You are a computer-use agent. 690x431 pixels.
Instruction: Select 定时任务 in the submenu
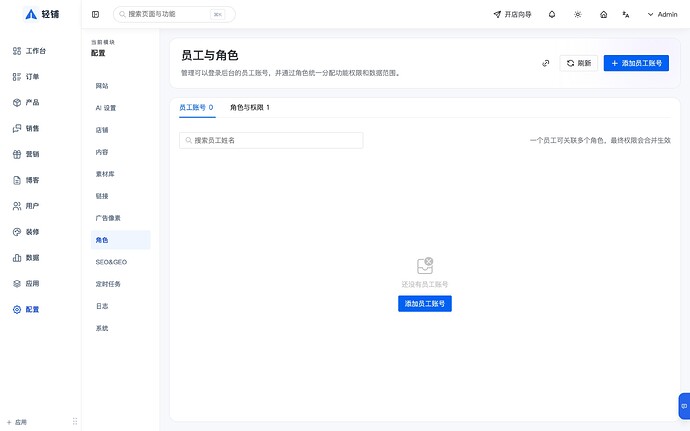[120, 284]
